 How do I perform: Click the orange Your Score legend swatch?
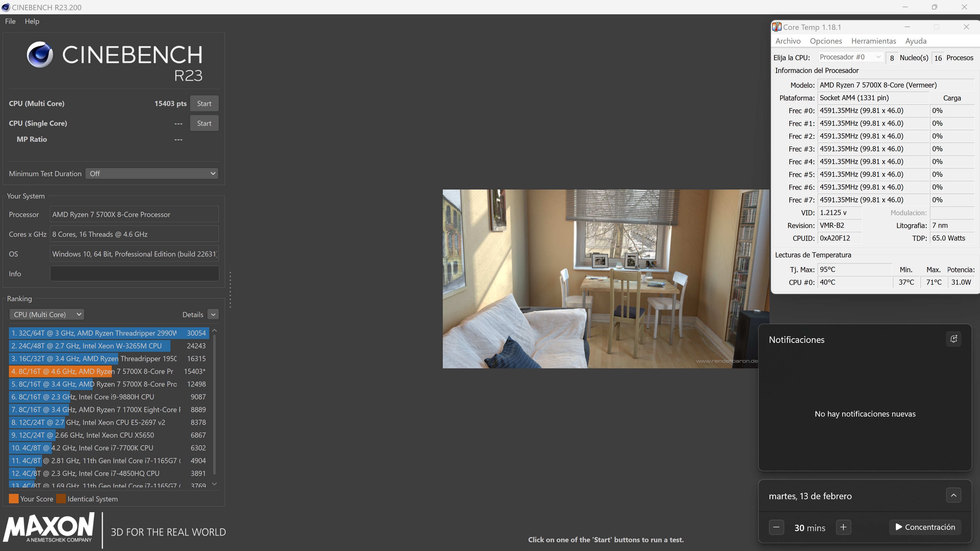point(14,499)
